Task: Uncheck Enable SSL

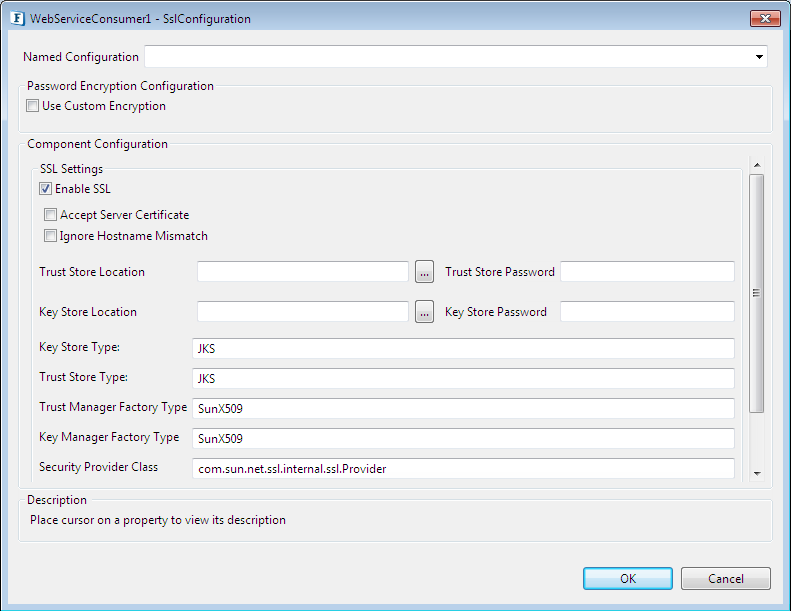Action: click(x=45, y=189)
